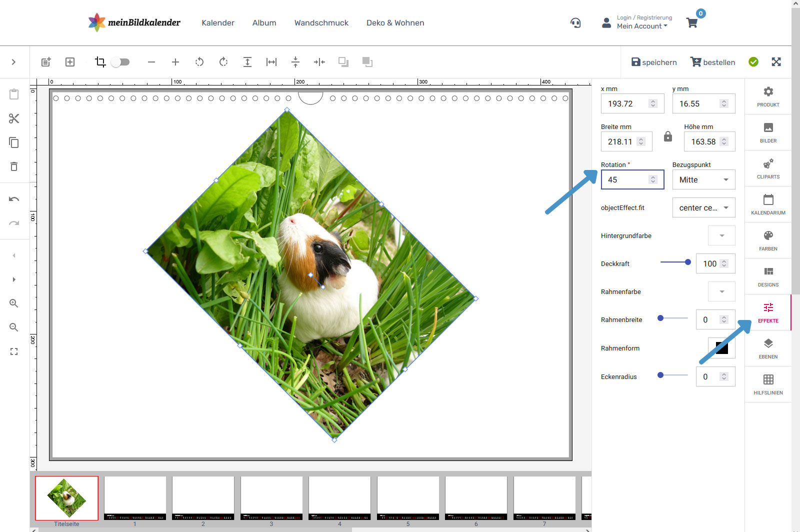Open the Hilfslinien guide lines panel
Screen dimensions: 800x532
[768, 384]
